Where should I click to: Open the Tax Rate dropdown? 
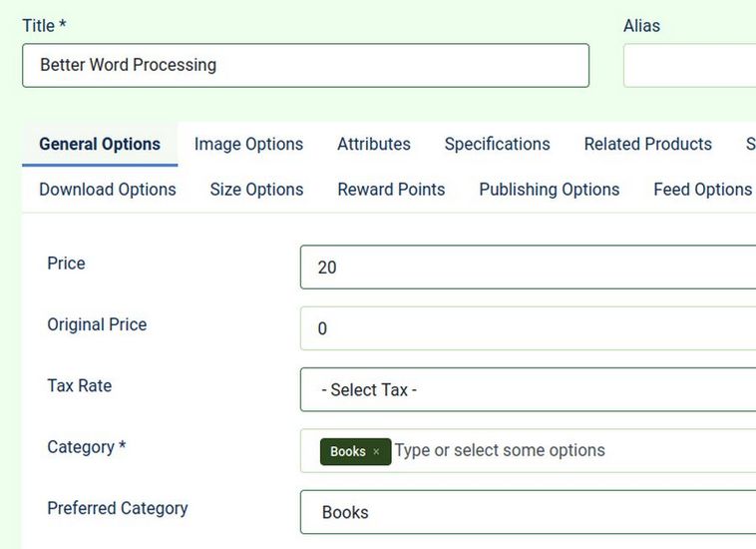point(528,390)
